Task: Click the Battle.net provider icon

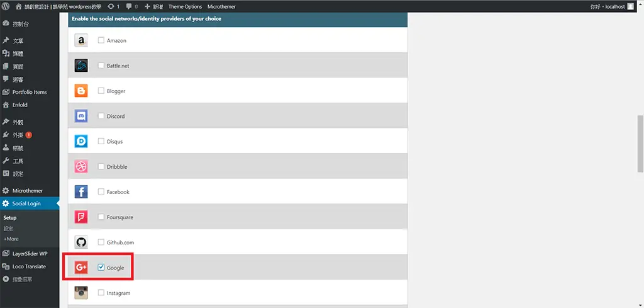Action: [81, 66]
